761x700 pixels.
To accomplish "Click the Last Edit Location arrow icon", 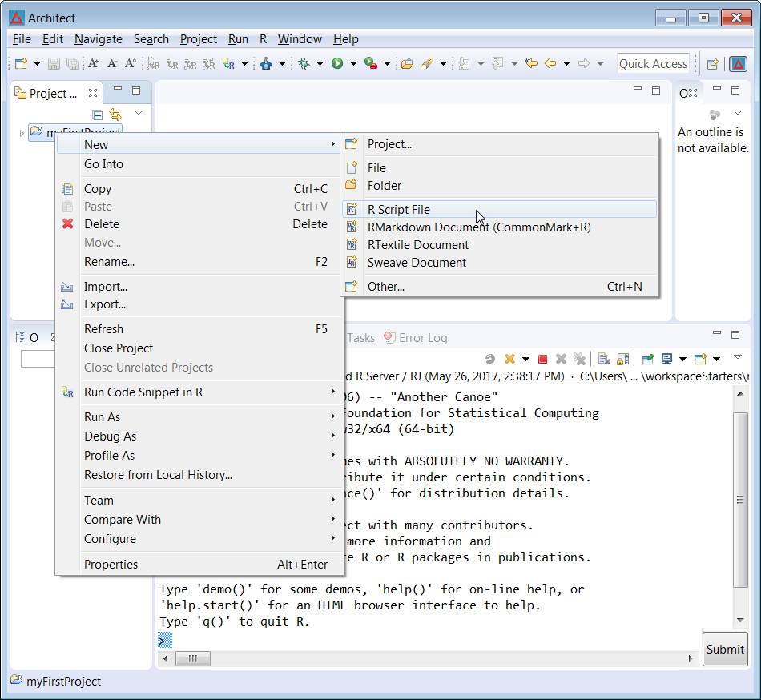I will (531, 63).
